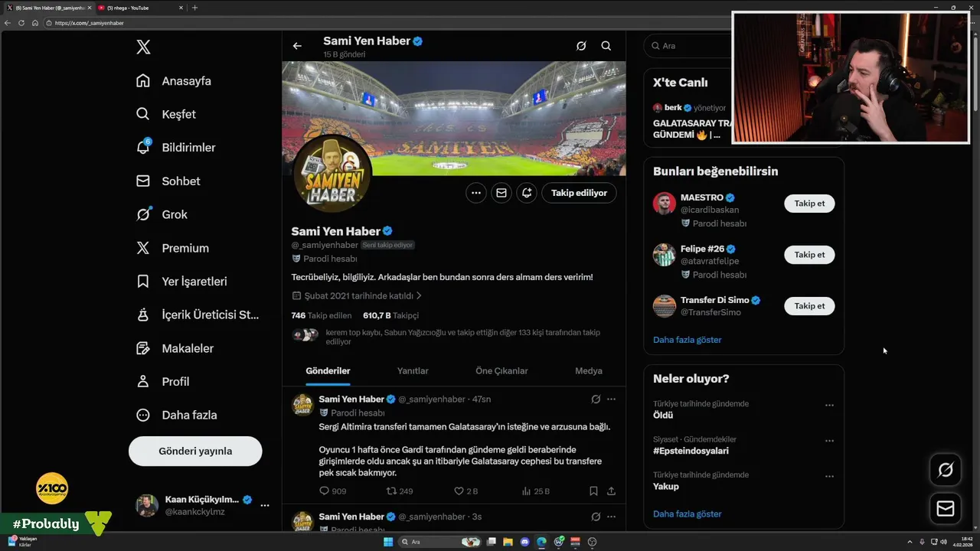View analytics of Altimira post, 25 B
Screen dimensions: 980x551
tap(535, 491)
